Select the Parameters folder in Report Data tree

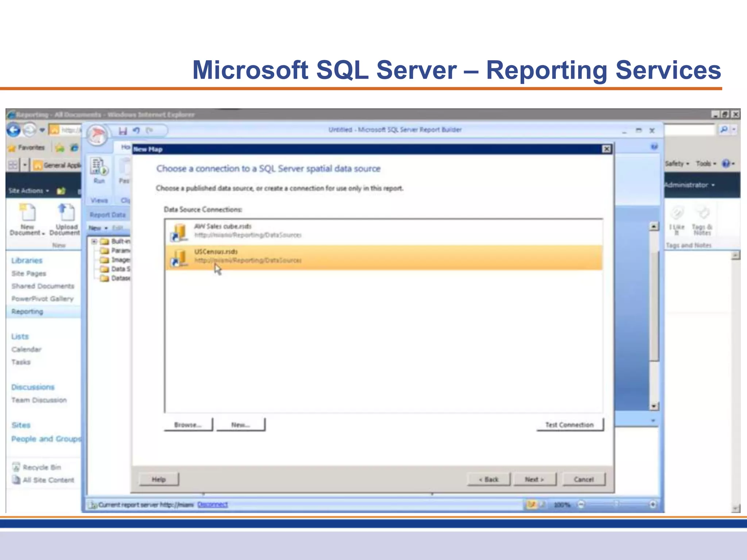click(115, 250)
